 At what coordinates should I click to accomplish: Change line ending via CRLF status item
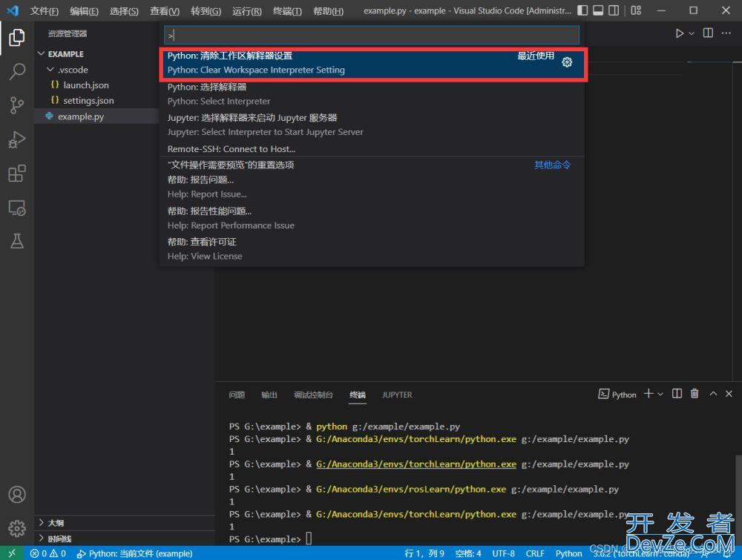coord(535,553)
